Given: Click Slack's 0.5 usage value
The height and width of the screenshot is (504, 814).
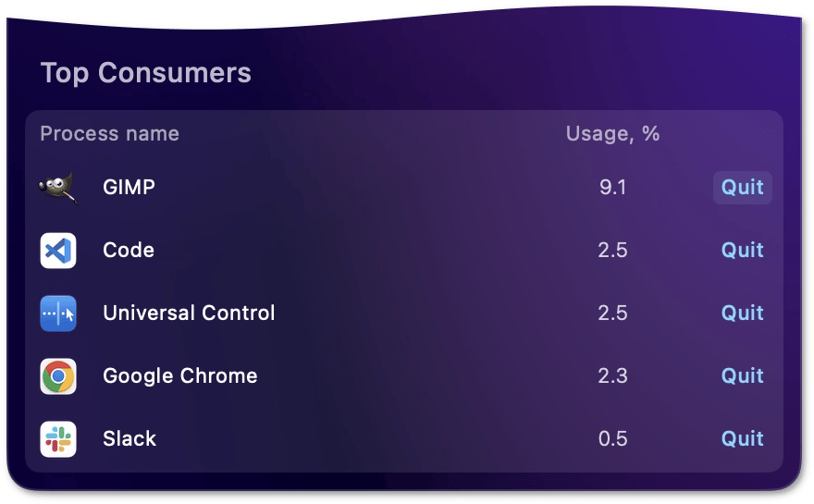Looking at the screenshot, I should coord(612,438).
